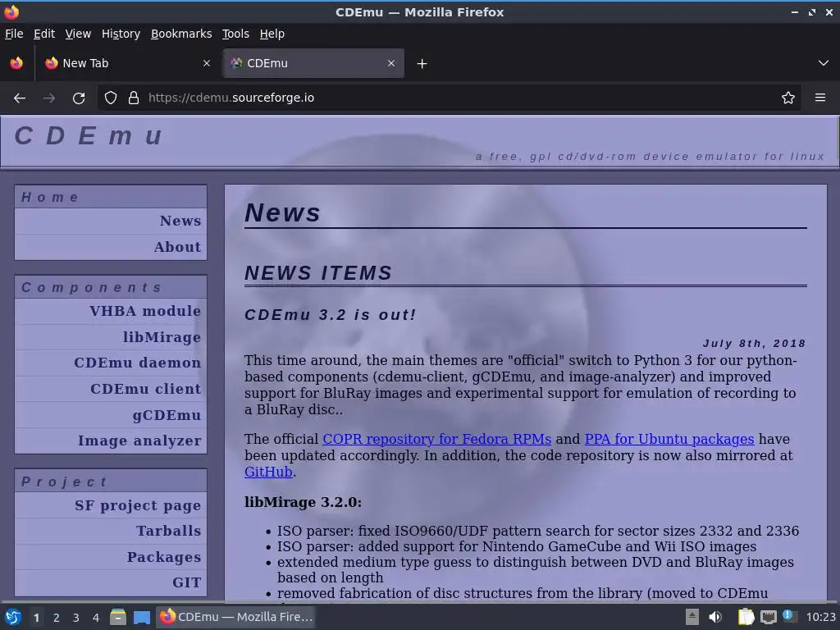Click the network monitor tray icon

pos(768,617)
